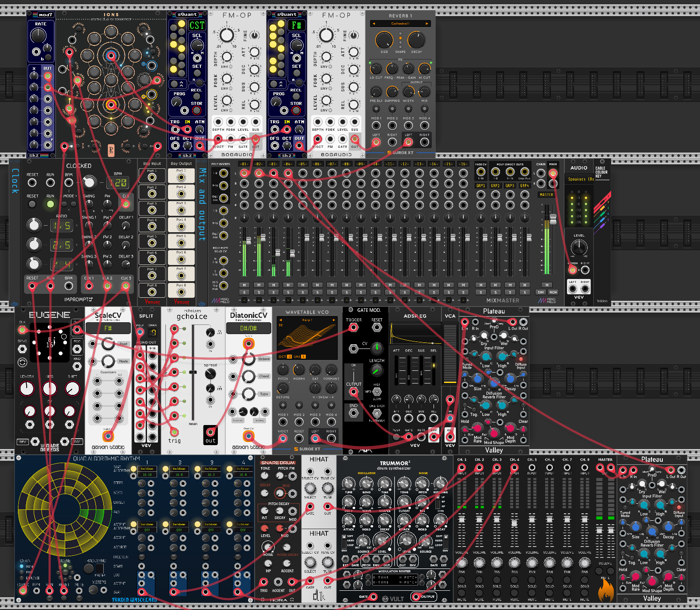The image size is (700, 610).
Task: Click the trig jack on gchoice
Action: tap(174, 432)
